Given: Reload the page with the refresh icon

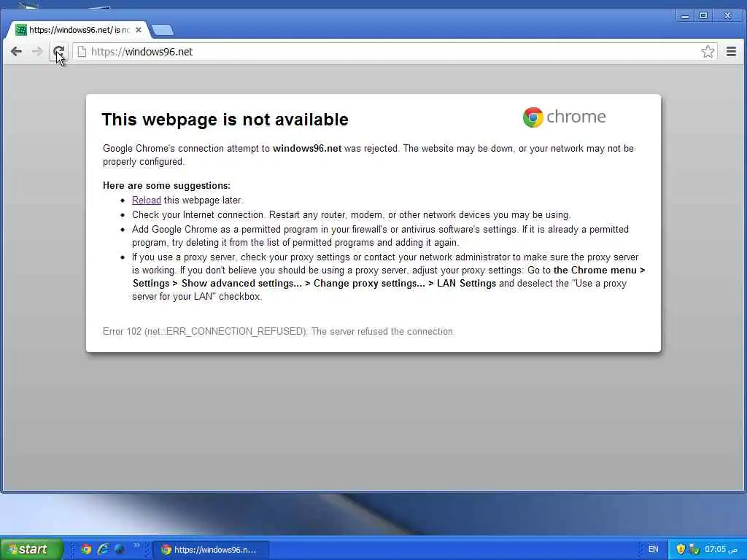Looking at the screenshot, I should tap(58, 52).
